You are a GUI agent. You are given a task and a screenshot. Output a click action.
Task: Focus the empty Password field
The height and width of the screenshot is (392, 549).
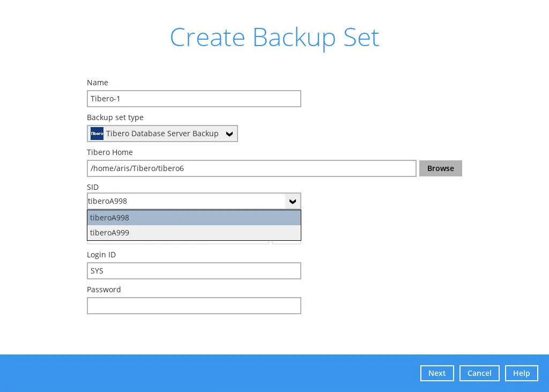(x=194, y=306)
